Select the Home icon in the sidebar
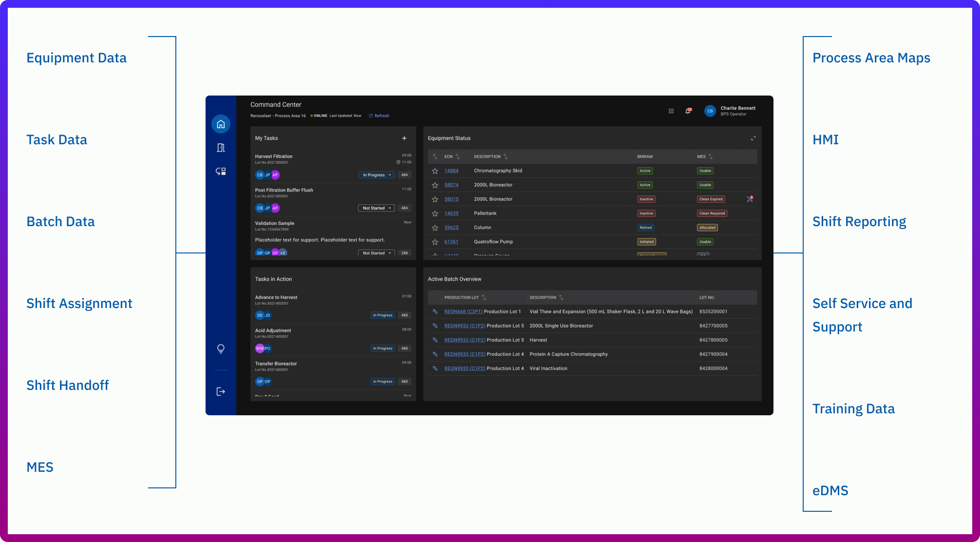The height and width of the screenshot is (542, 980). (x=221, y=124)
